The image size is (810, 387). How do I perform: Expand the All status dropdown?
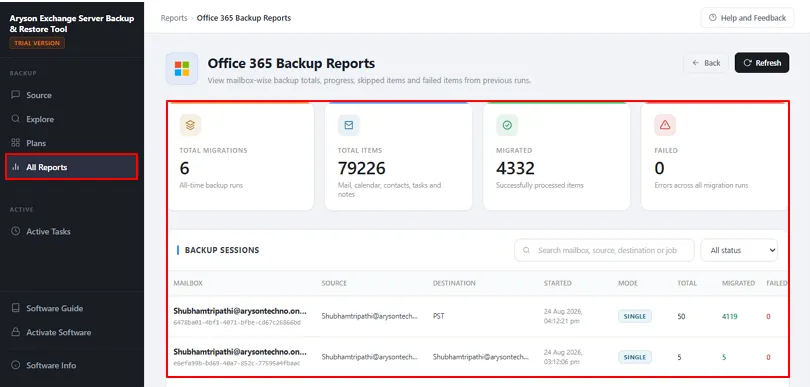[x=739, y=250]
